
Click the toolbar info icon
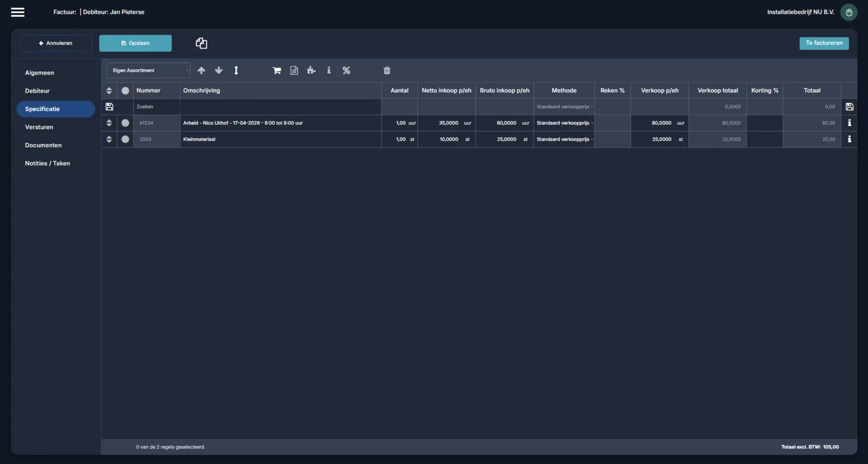coord(329,70)
